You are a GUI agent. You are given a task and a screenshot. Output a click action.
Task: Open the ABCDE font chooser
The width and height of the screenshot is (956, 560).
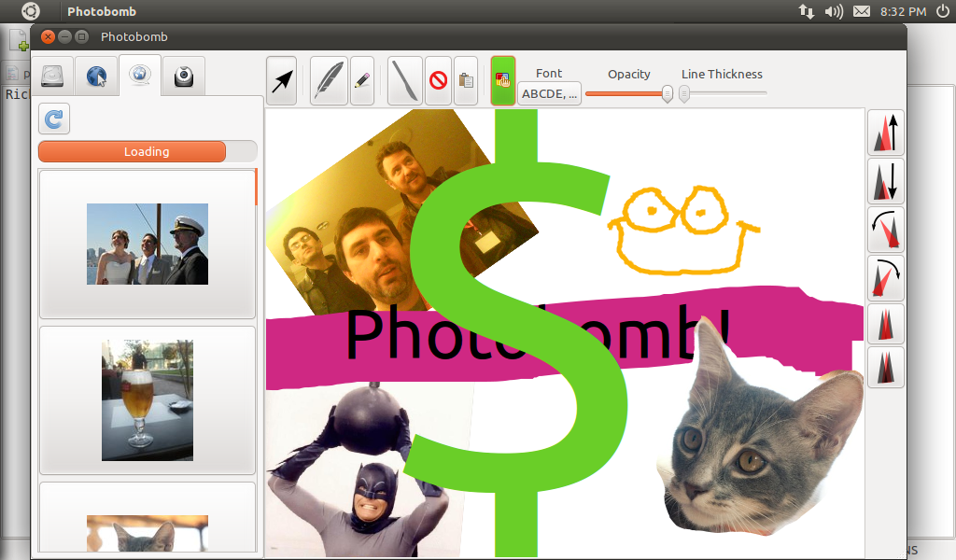549,94
